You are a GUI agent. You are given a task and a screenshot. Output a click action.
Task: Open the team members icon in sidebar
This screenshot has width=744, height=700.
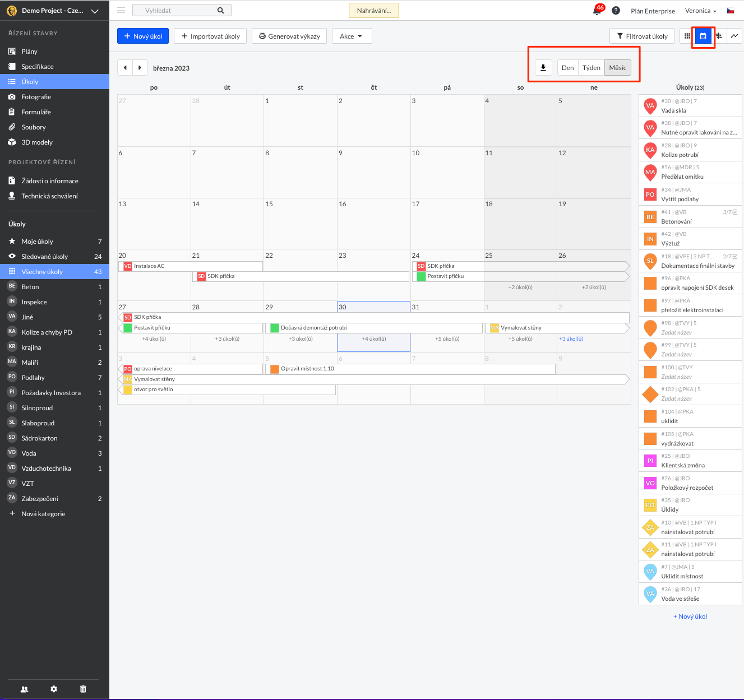point(24,689)
